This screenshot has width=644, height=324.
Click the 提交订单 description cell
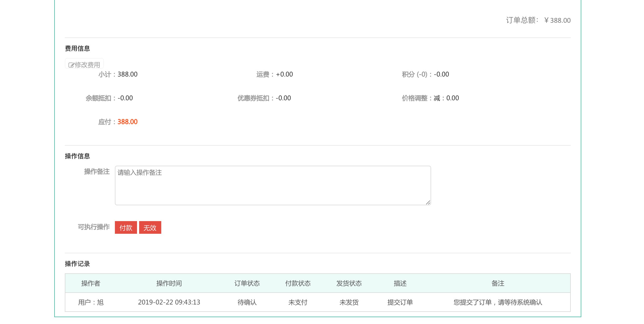coord(400,302)
